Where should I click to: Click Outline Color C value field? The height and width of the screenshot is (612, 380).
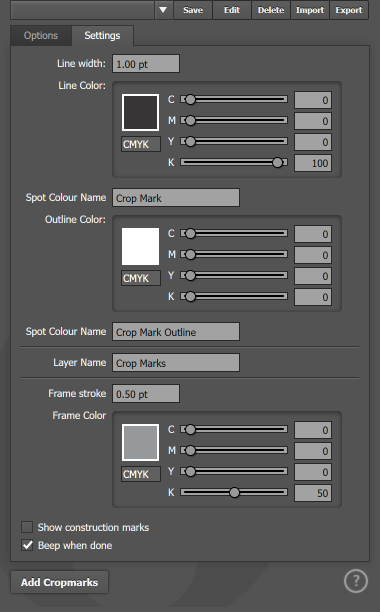313,234
